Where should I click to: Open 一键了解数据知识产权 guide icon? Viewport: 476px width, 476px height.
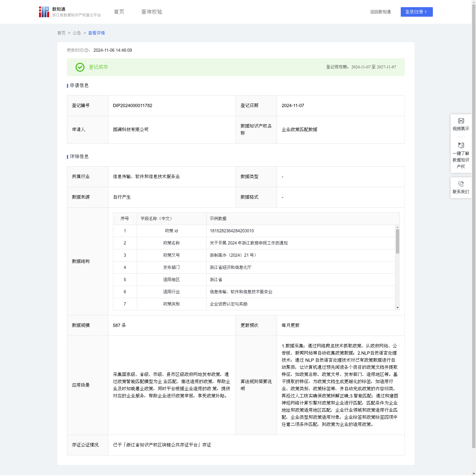click(x=461, y=145)
